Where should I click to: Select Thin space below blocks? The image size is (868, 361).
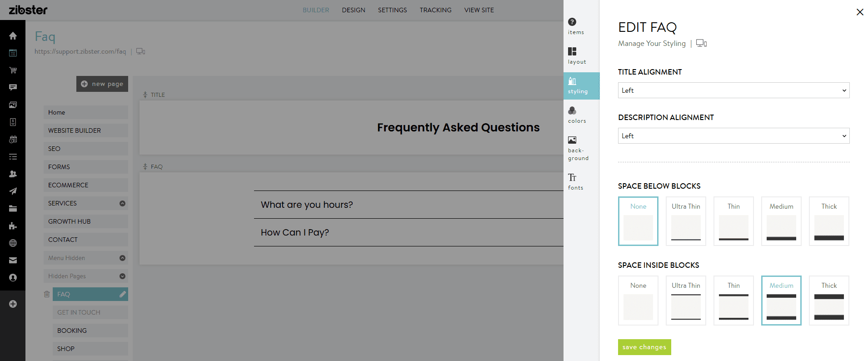click(733, 221)
